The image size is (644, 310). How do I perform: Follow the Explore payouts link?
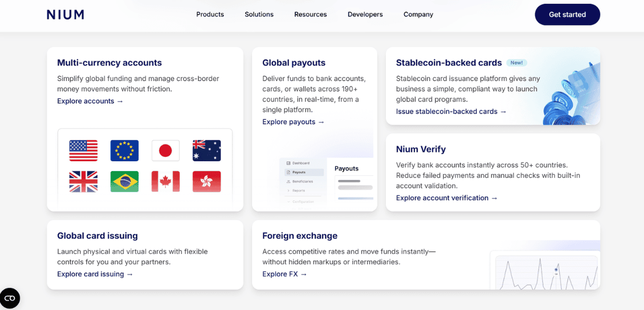[293, 122]
